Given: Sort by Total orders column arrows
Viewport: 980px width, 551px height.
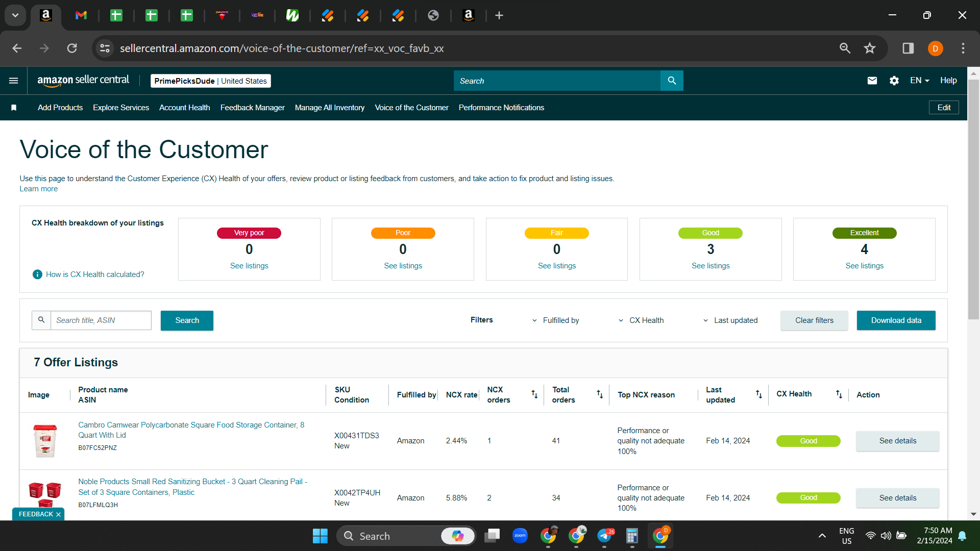Looking at the screenshot, I should [600, 394].
